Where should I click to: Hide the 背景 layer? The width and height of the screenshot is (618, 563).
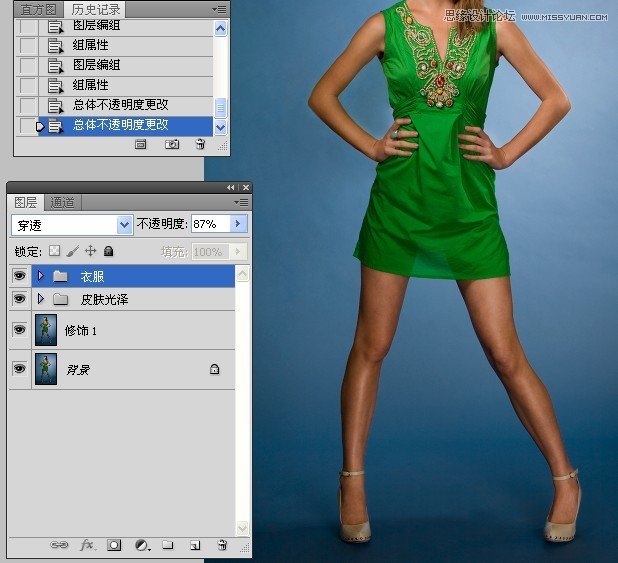pos(19,369)
